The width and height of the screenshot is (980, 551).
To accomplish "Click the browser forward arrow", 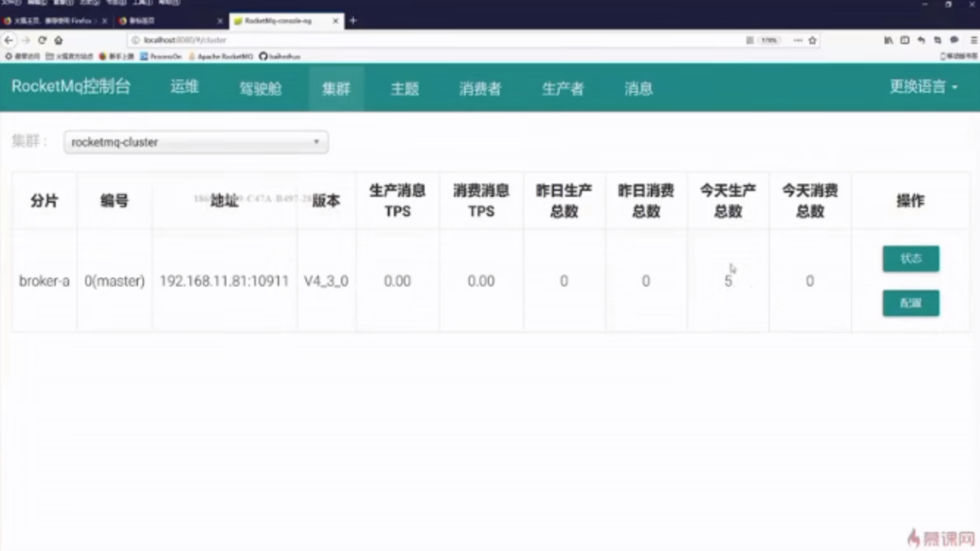I will tap(26, 40).
